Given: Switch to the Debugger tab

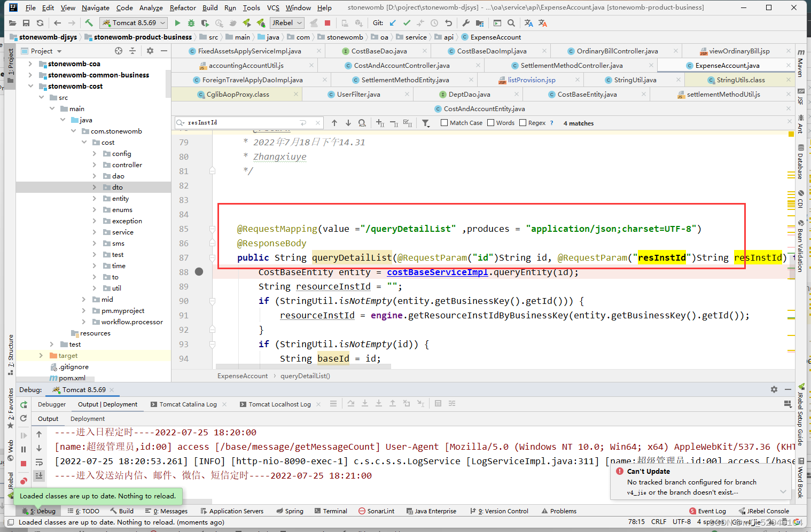Looking at the screenshot, I should point(52,404).
